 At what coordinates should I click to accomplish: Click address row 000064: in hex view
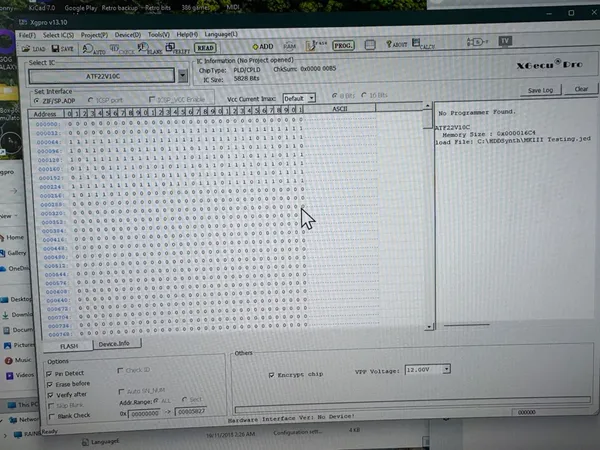pyautogui.click(x=49, y=142)
